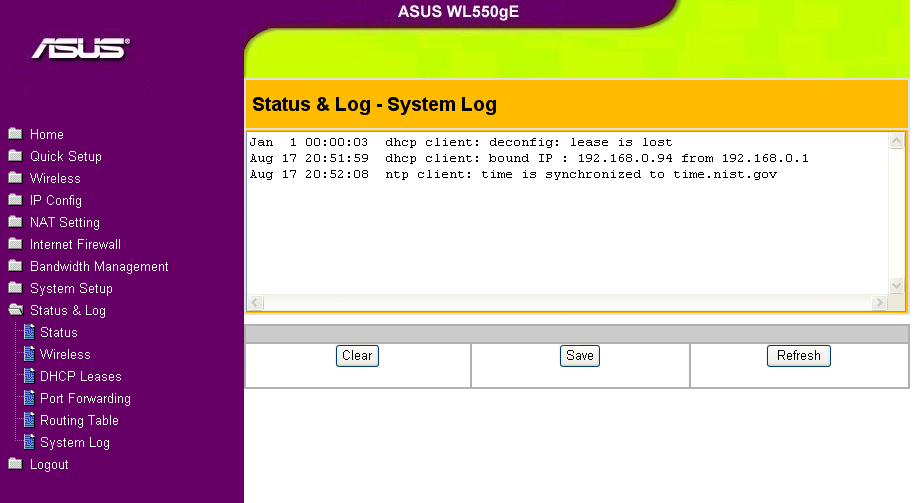The height and width of the screenshot is (503, 916).
Task: Click the page icon next to Routing Table
Action: (x=29, y=420)
